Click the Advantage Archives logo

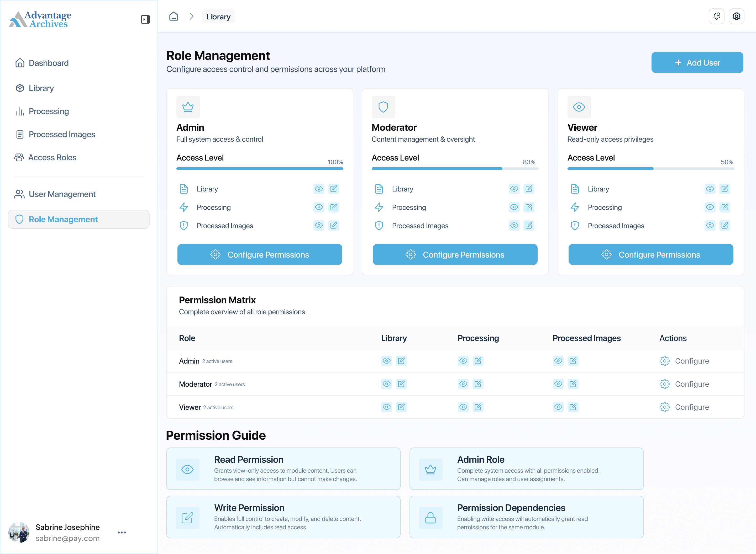(x=40, y=19)
